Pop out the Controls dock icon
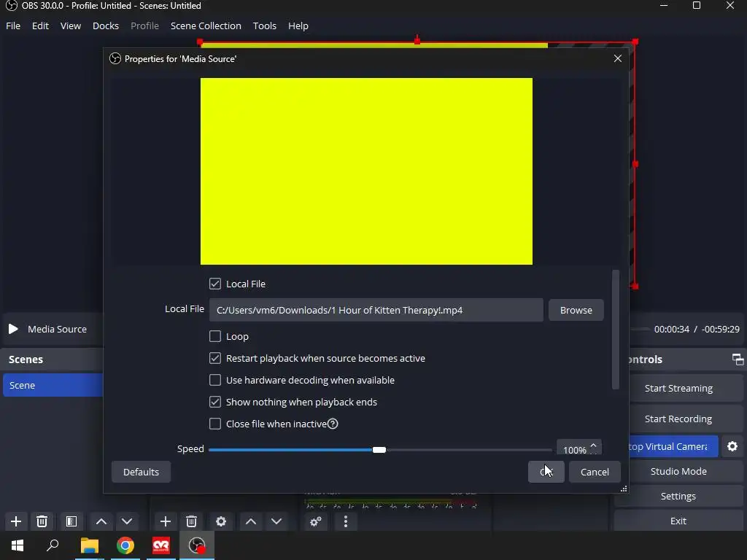The image size is (747, 560). click(x=738, y=359)
